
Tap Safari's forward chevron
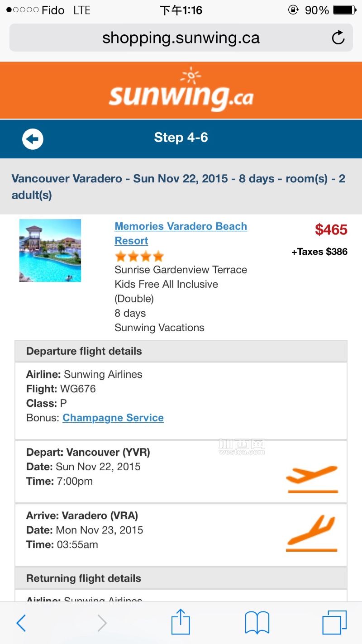coord(102,623)
